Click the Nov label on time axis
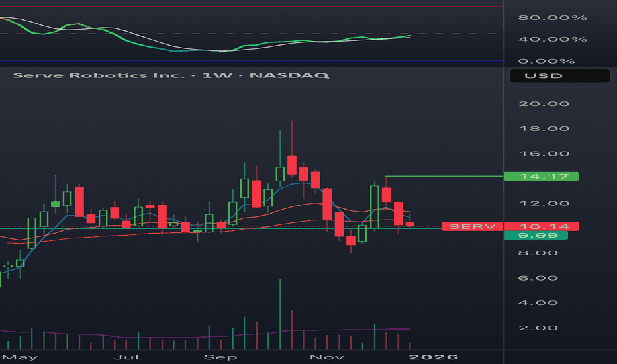The height and width of the screenshot is (364, 617). point(326,357)
